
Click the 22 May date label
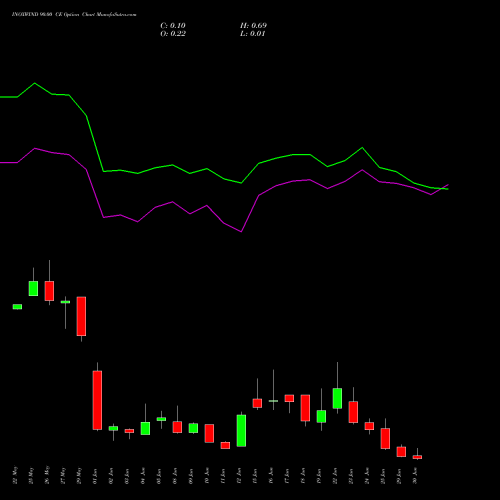(x=15, y=475)
